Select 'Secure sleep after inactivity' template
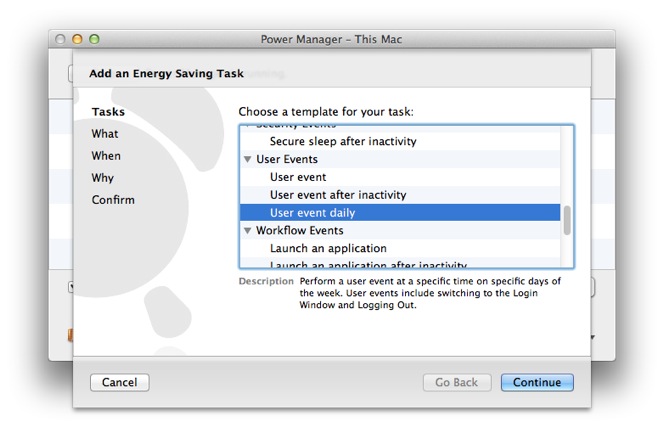The width and height of the screenshot is (664, 428). [x=400, y=141]
